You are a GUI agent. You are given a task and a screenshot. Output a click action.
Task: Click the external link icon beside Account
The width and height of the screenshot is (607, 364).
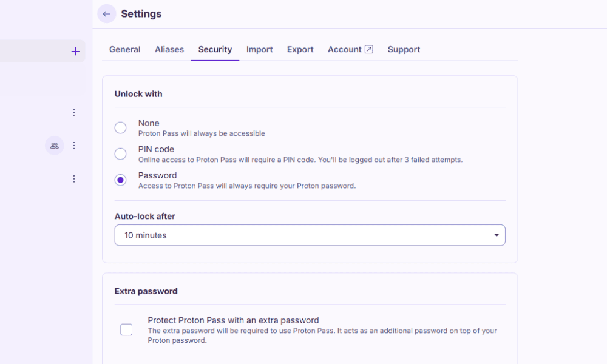(368, 50)
